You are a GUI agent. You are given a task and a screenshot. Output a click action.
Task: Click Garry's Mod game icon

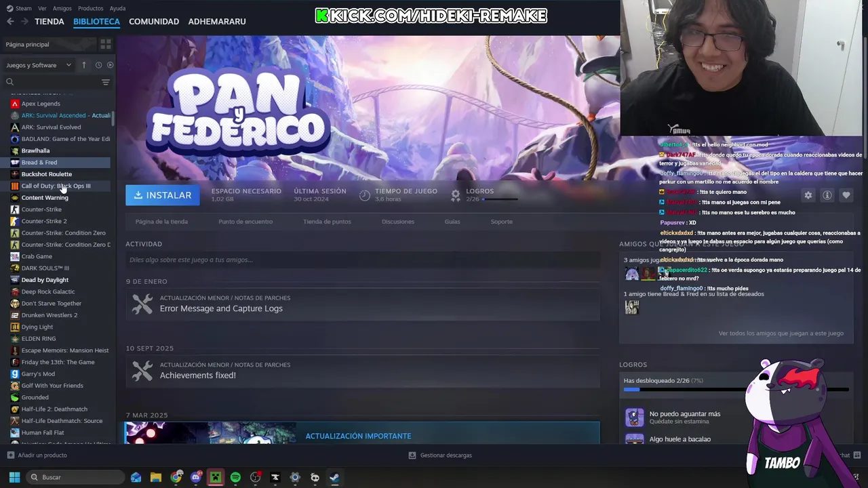[15, 374]
